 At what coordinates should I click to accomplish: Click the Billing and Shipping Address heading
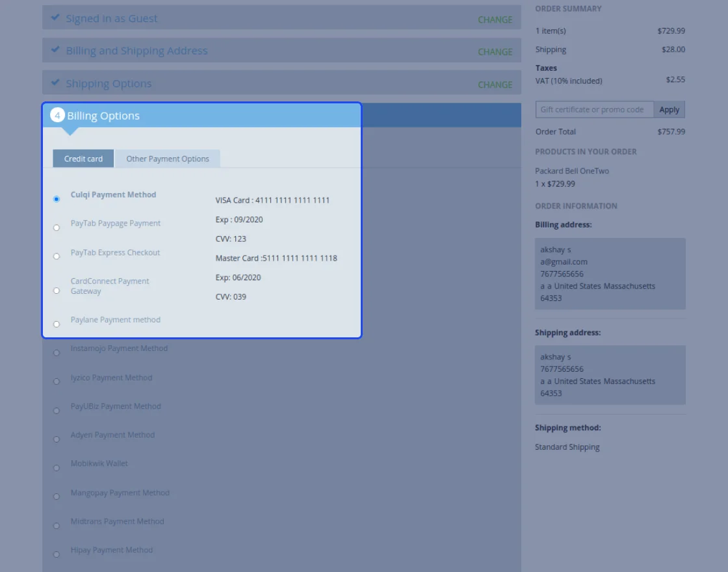pos(136,51)
